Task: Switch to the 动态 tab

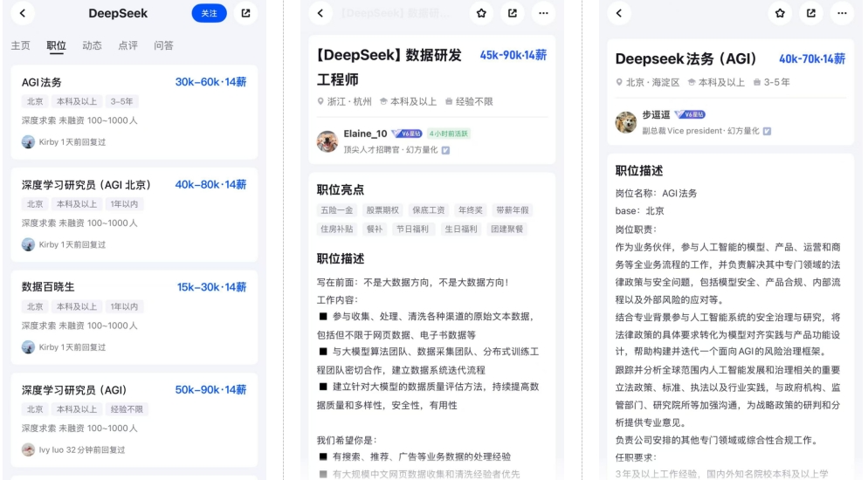Action: [93, 45]
